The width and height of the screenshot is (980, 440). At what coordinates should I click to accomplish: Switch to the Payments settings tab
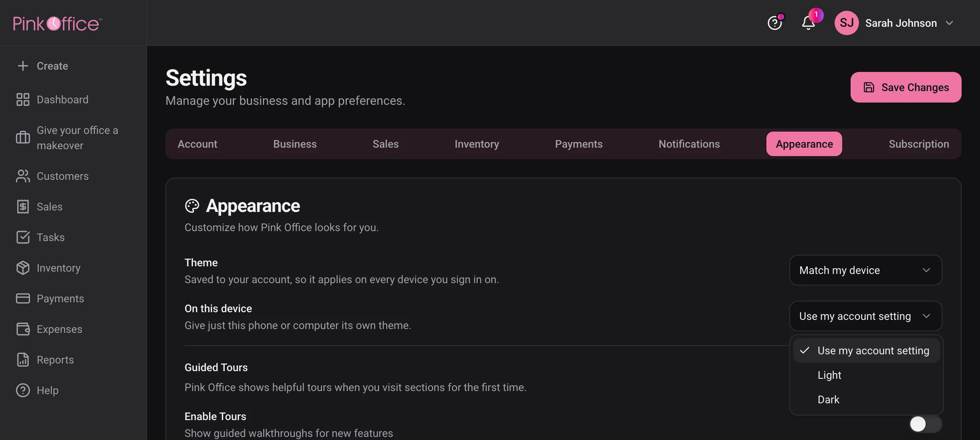(579, 144)
